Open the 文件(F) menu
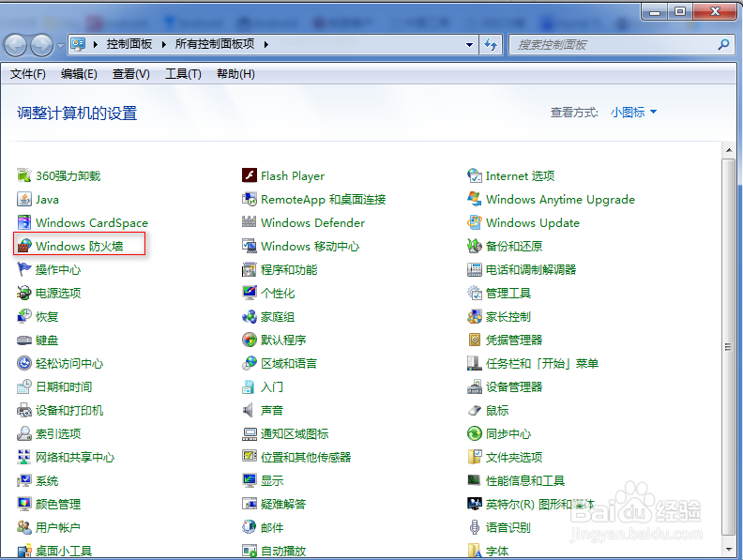 [28, 74]
